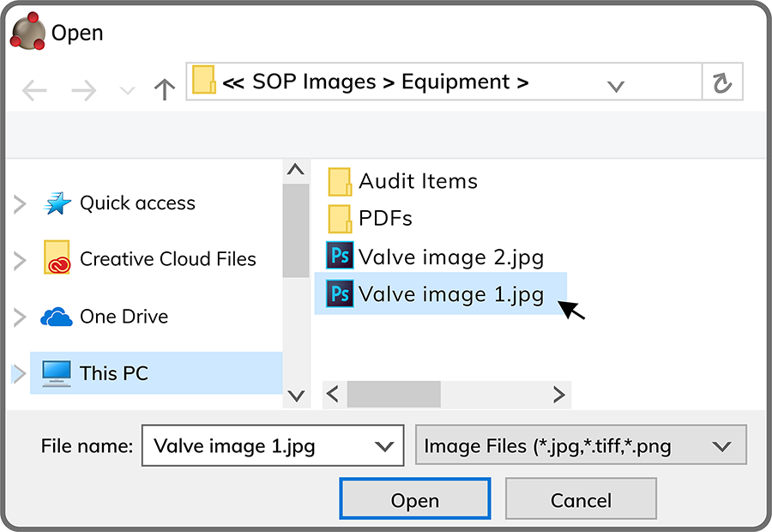The height and width of the screenshot is (532, 772).
Task: Open address bar path dropdown
Action: coord(616,87)
